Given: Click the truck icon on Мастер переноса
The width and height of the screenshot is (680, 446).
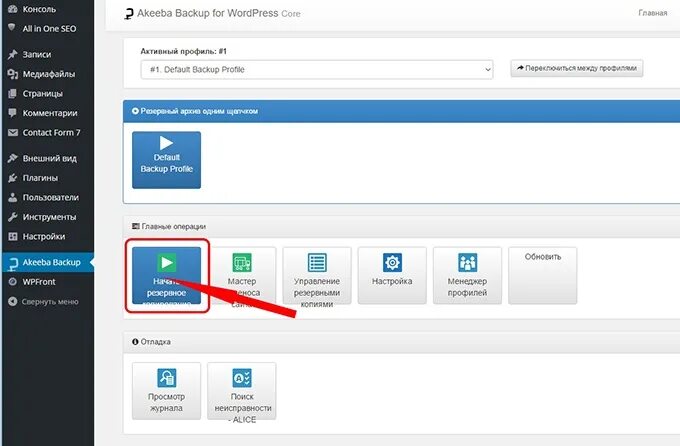Looking at the screenshot, I should [x=242, y=262].
